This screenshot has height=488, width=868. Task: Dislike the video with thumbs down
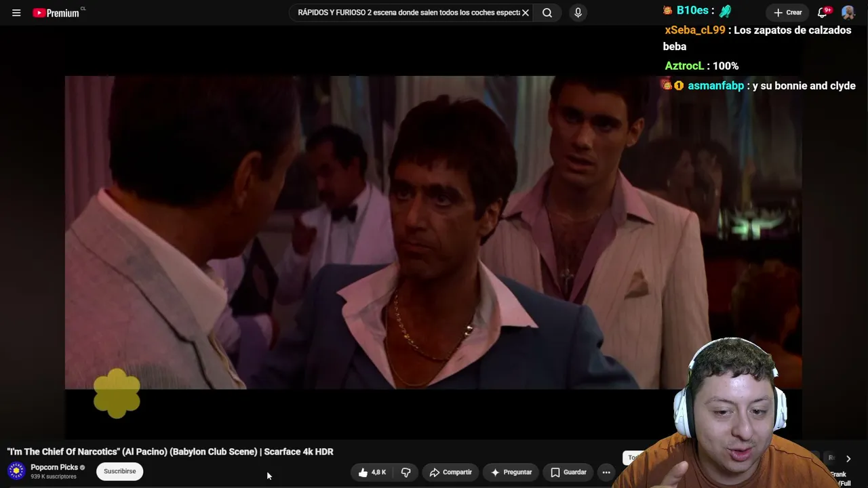(x=406, y=472)
